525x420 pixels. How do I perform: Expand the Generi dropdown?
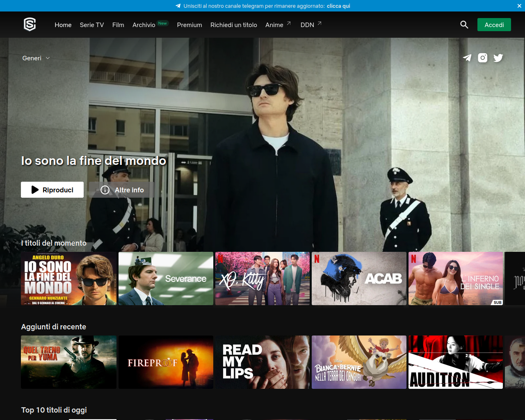pos(36,58)
